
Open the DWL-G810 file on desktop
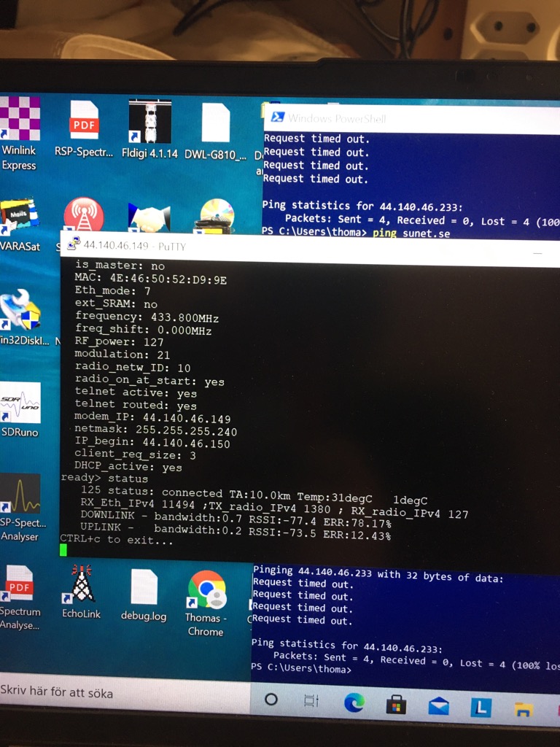click(x=215, y=123)
